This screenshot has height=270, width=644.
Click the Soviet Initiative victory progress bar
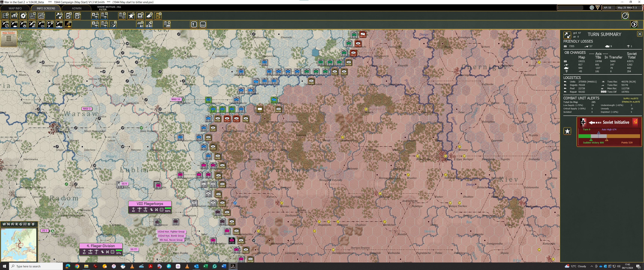[x=609, y=136]
